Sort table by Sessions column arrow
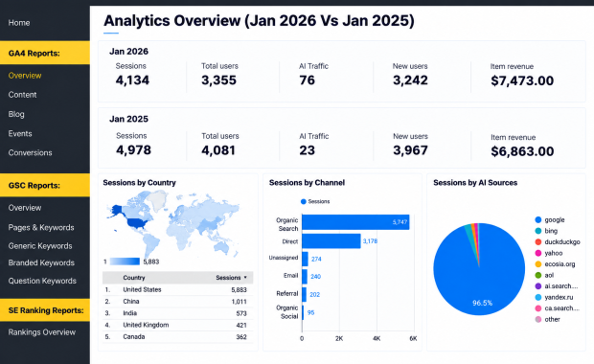Screen dimensions: 594x364 [245, 278]
